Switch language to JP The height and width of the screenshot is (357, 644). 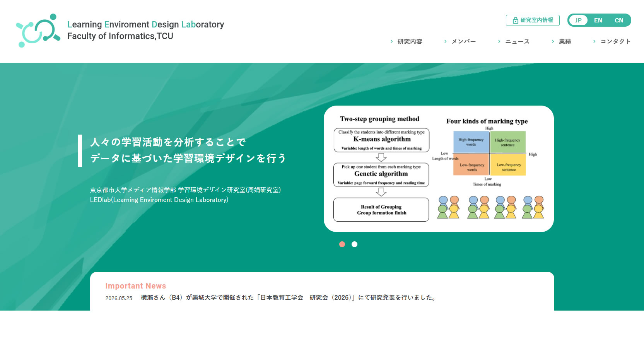578,20
